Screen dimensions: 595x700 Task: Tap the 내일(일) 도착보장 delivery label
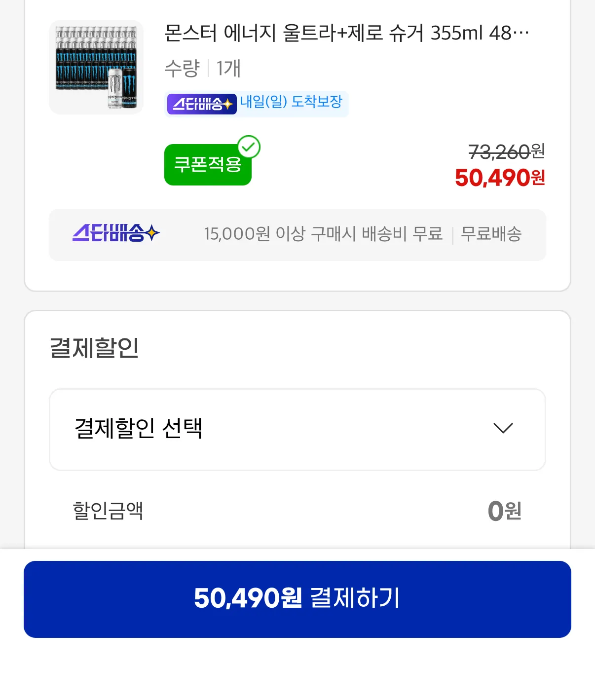pos(291,102)
